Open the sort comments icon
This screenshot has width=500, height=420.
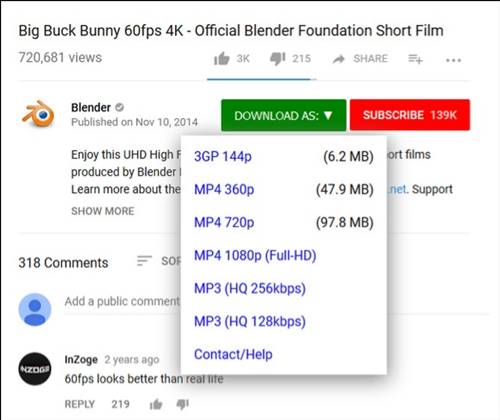pos(144,261)
